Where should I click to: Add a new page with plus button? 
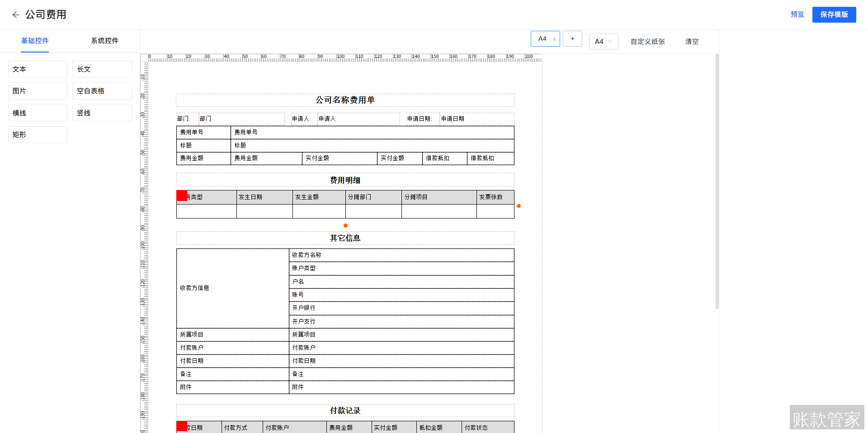click(x=572, y=39)
